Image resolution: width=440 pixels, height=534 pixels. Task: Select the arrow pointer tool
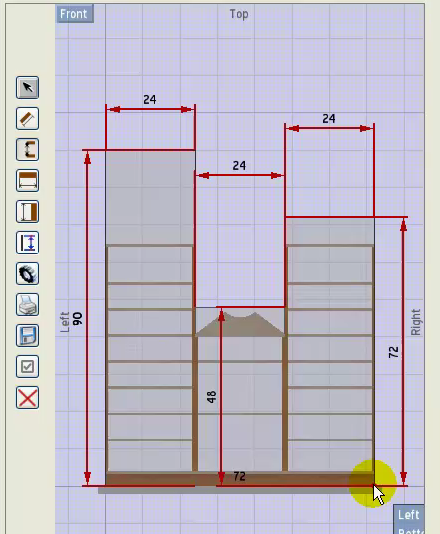click(x=27, y=88)
